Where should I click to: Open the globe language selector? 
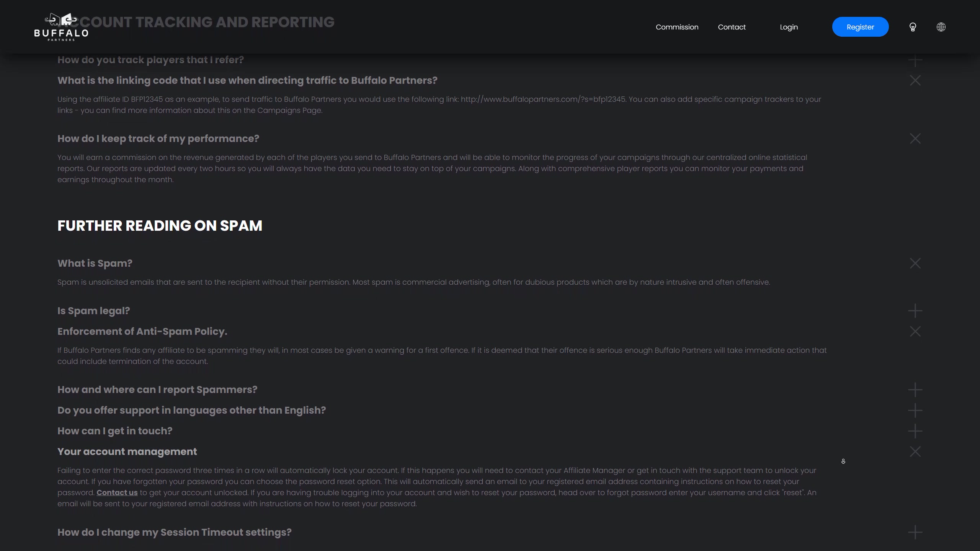pyautogui.click(x=941, y=27)
